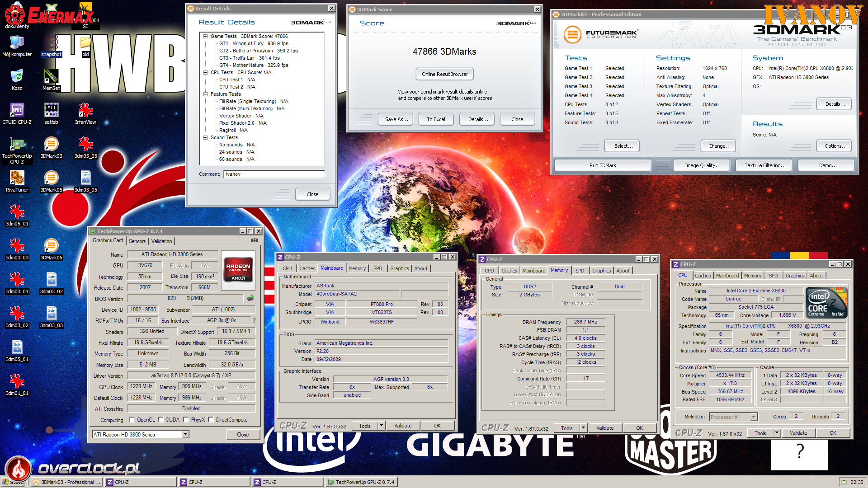Launch IrfanView desktop icon

coord(85,114)
